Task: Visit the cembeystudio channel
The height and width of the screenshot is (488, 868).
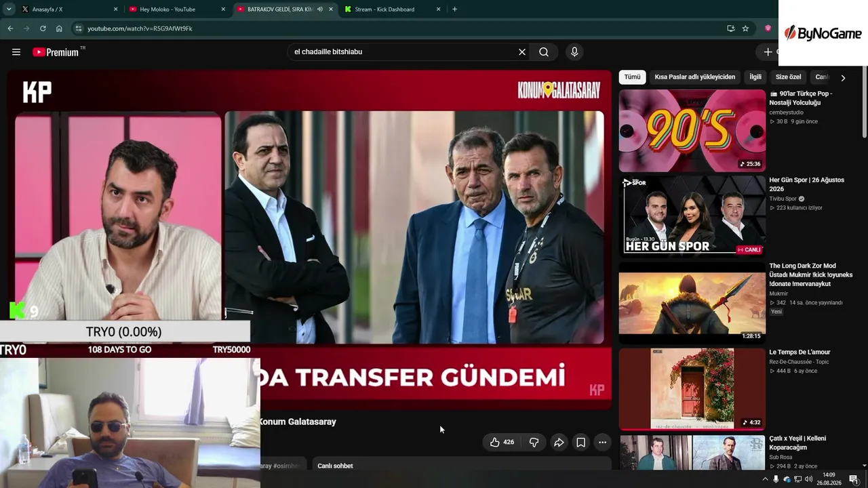Action: 787,113
